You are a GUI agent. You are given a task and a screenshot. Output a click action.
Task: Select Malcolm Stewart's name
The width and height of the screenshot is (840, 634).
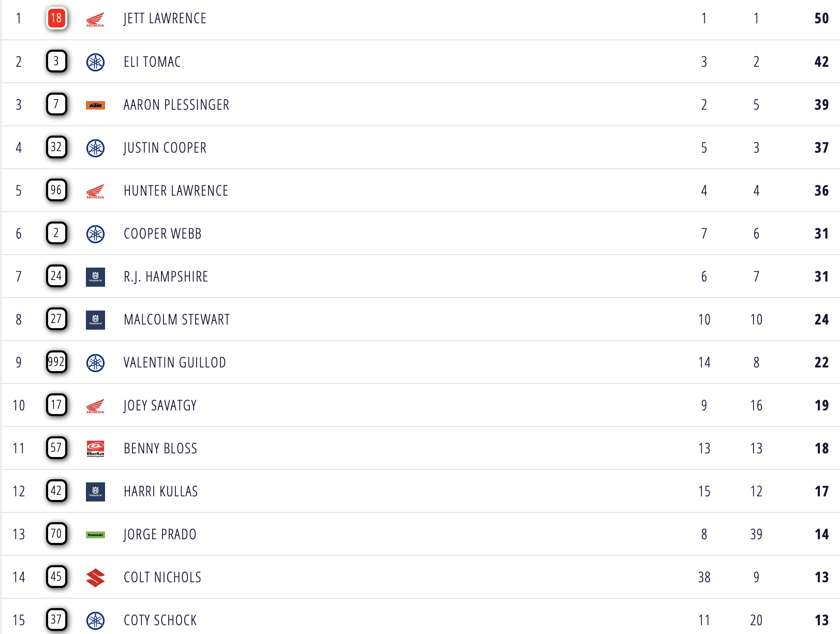(176, 320)
